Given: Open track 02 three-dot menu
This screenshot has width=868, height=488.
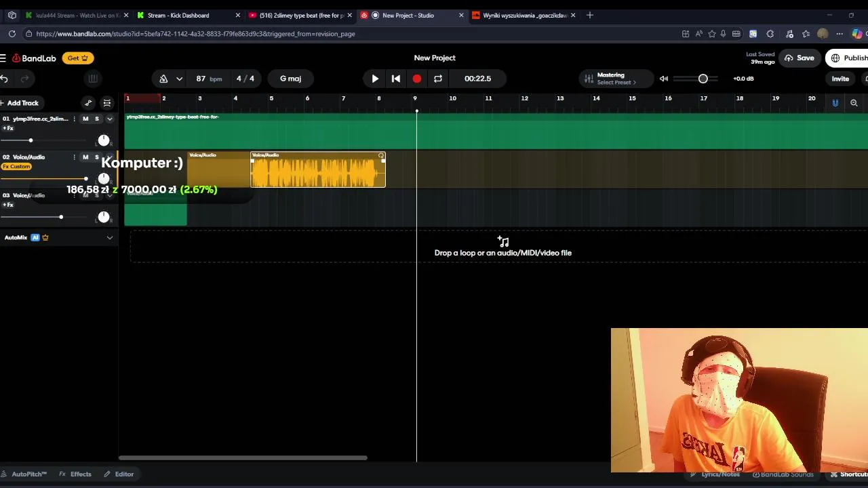Looking at the screenshot, I should click(x=75, y=157).
